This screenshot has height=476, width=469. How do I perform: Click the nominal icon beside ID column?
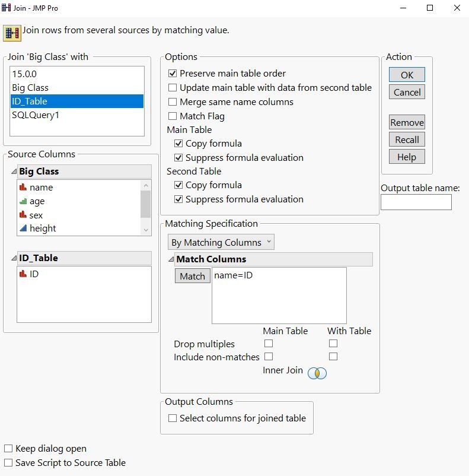24,274
